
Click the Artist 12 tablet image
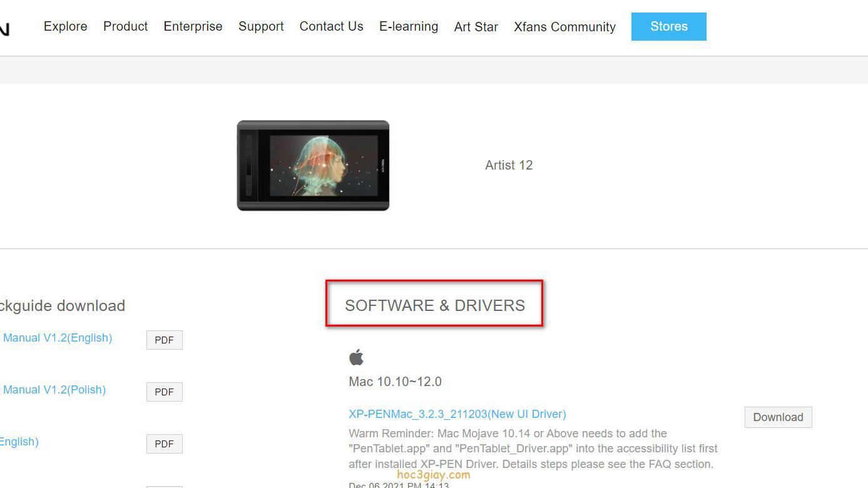(313, 166)
